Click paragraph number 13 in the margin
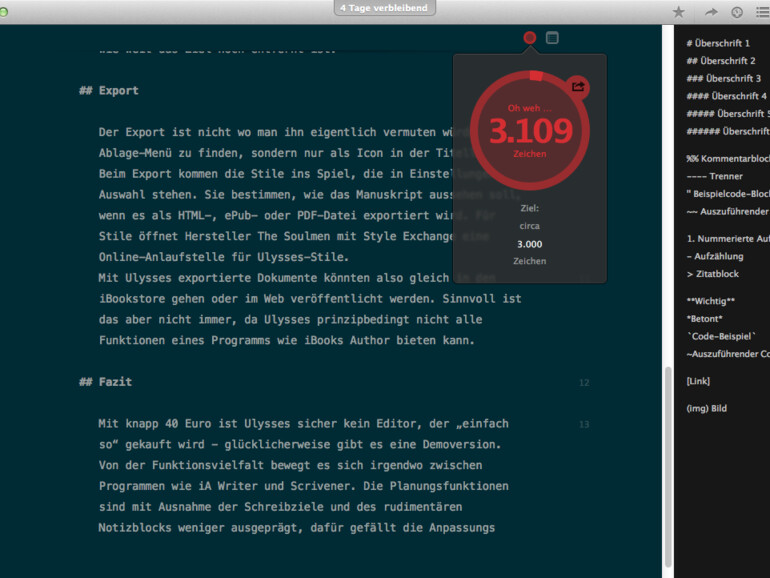Screen dimensions: 770x578 coord(584,424)
